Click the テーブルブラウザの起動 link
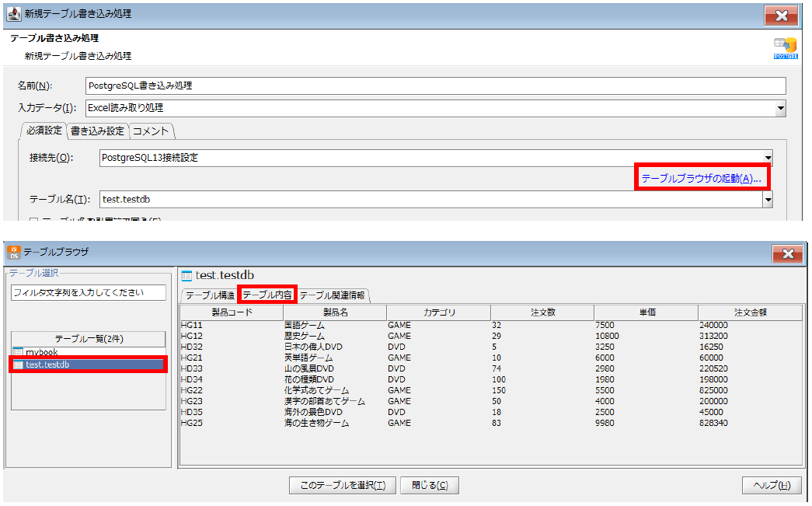812x506 pixels. 700,179
